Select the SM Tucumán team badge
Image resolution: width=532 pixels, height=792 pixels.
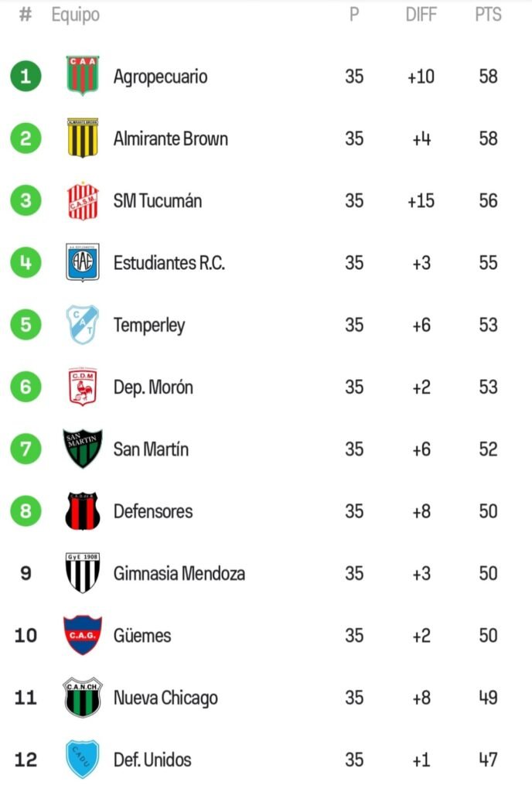pyautogui.click(x=82, y=200)
